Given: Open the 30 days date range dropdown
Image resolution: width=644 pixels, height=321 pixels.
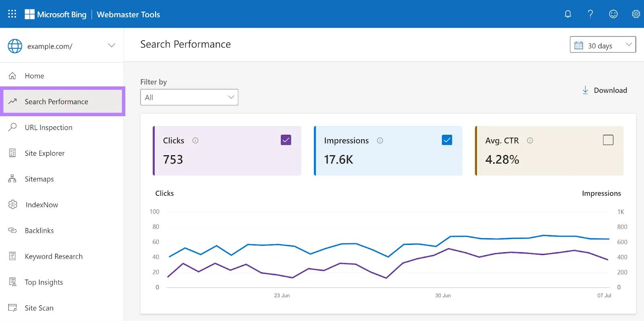Looking at the screenshot, I should point(603,45).
